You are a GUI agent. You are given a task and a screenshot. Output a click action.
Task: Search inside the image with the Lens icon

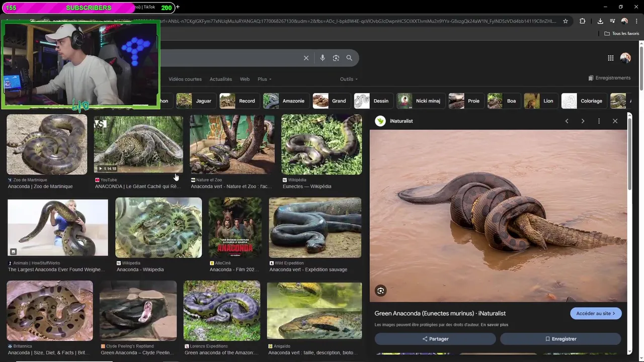coord(381,291)
